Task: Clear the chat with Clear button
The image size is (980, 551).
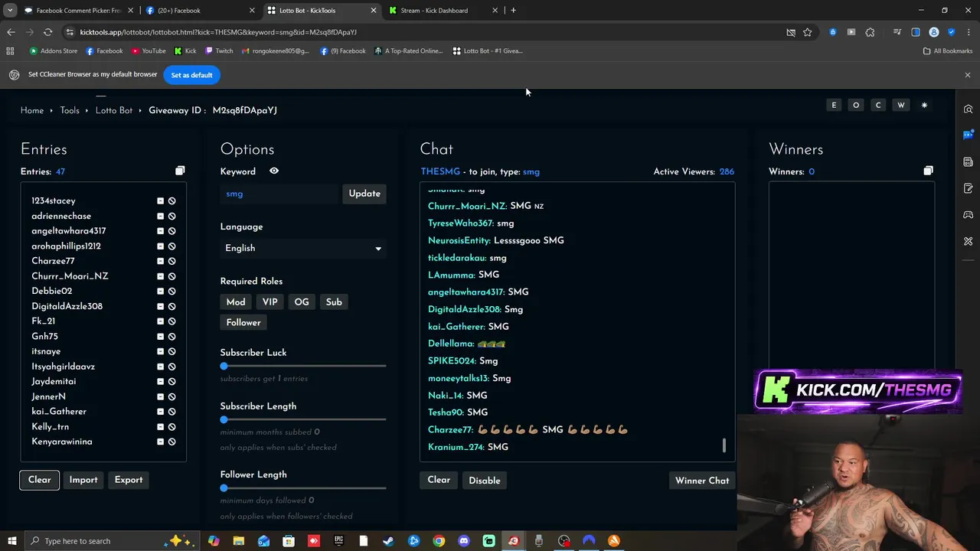Action: point(439,480)
